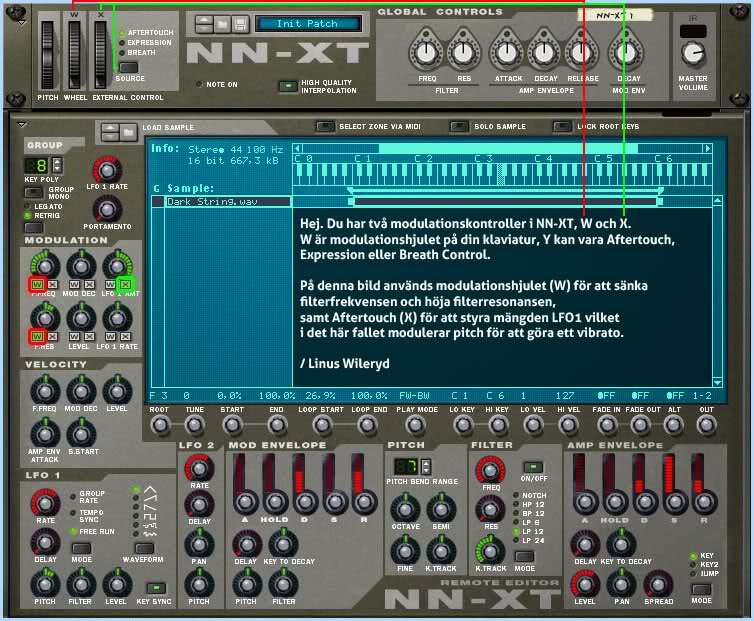Click Group section LFO 1 Rate knob

[107, 169]
